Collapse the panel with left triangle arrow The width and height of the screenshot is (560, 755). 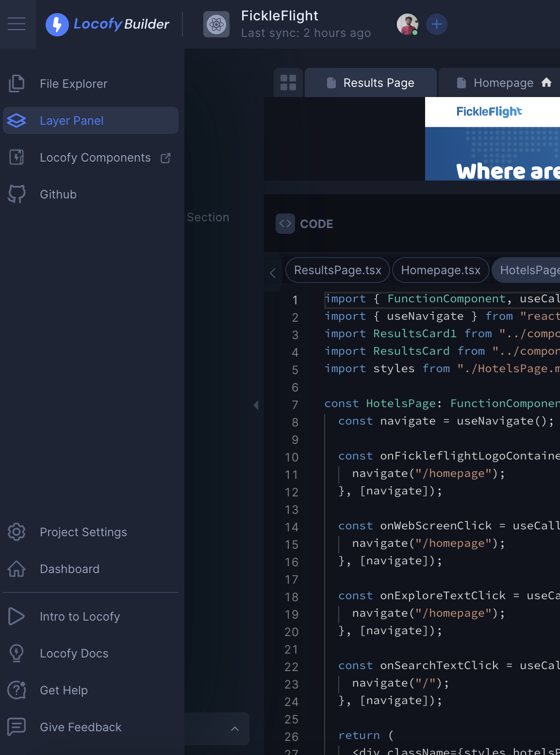[256, 405]
